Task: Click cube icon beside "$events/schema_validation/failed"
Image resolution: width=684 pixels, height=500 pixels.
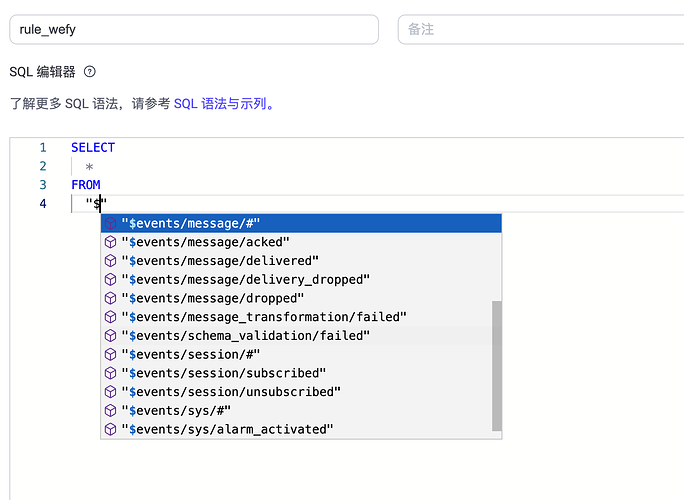Action: (110, 336)
